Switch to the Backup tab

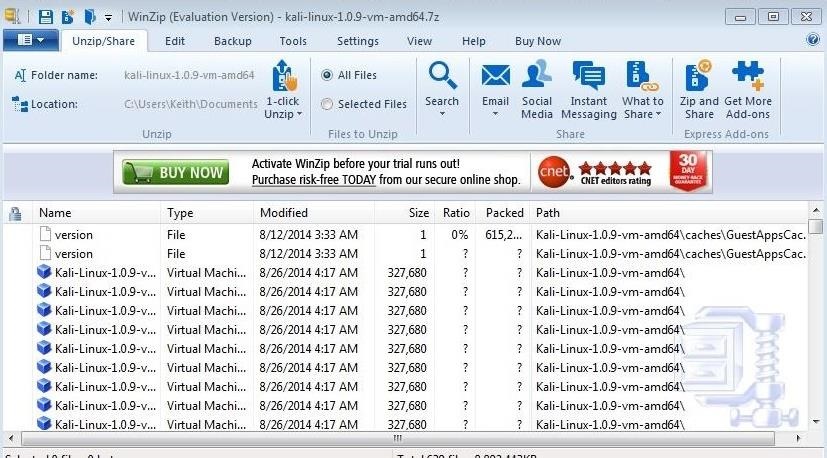pos(233,41)
